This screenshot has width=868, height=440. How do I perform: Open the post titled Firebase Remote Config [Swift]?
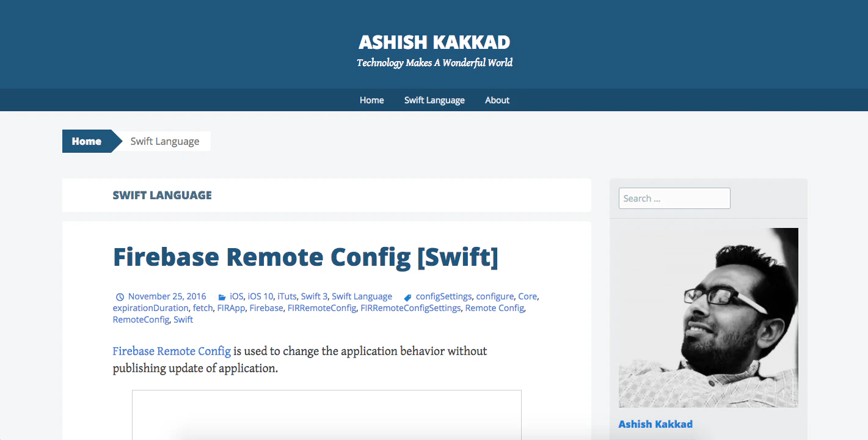point(305,257)
